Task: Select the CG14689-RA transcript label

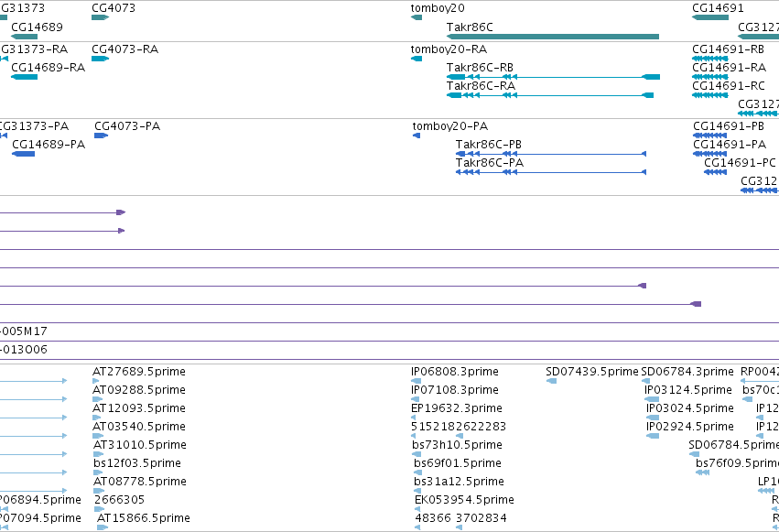Action: [x=49, y=68]
